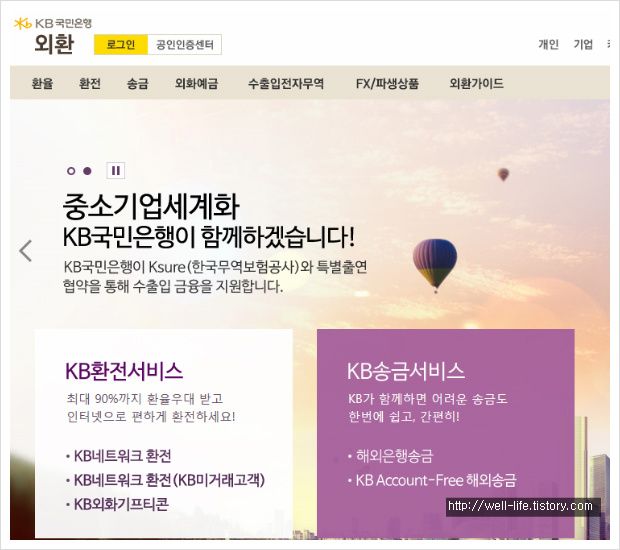The height and width of the screenshot is (550, 620).
Task: Open the KB외화기프티콘 link
Action: (121, 504)
